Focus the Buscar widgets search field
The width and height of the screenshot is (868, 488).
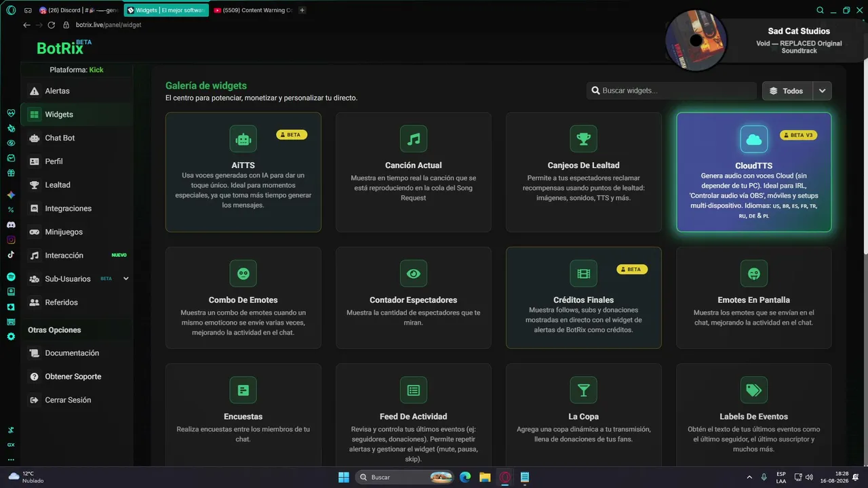pos(671,91)
